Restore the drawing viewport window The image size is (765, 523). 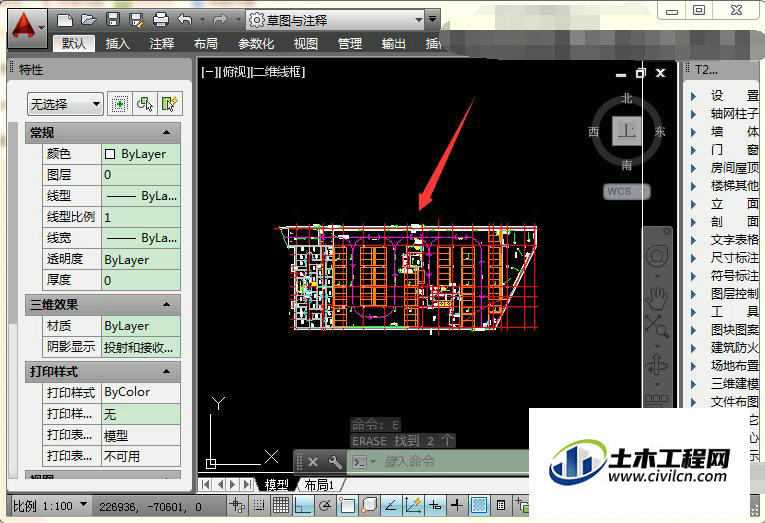641,73
